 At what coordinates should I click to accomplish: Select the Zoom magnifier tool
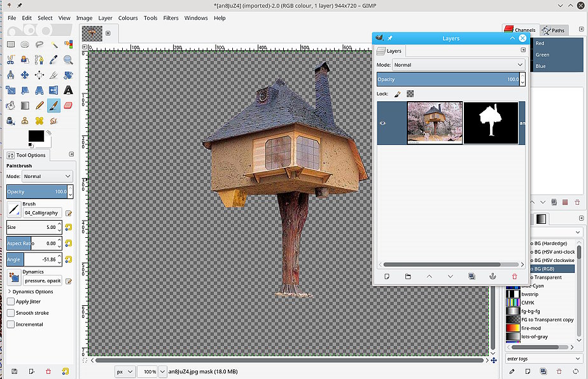pos(68,60)
